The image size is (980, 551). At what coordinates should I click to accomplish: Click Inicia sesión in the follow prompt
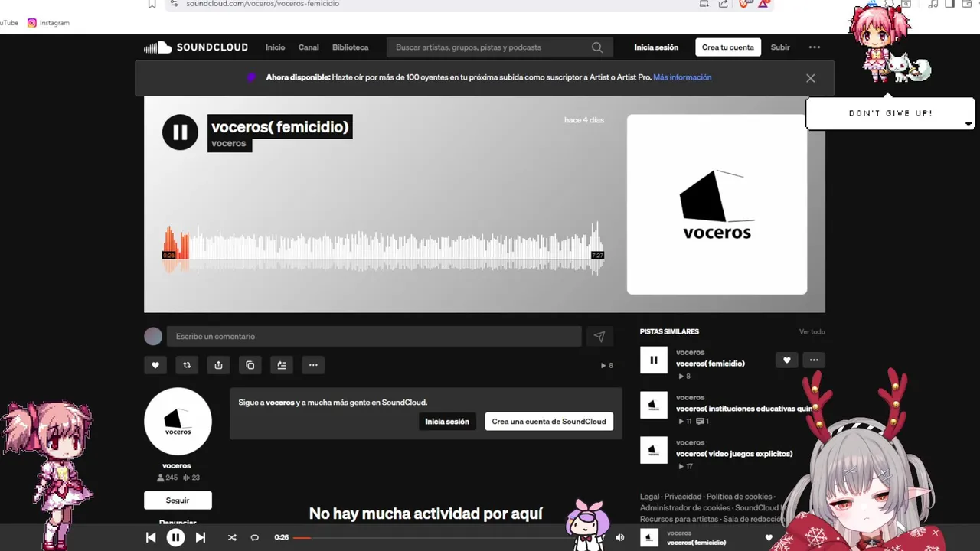tap(447, 422)
